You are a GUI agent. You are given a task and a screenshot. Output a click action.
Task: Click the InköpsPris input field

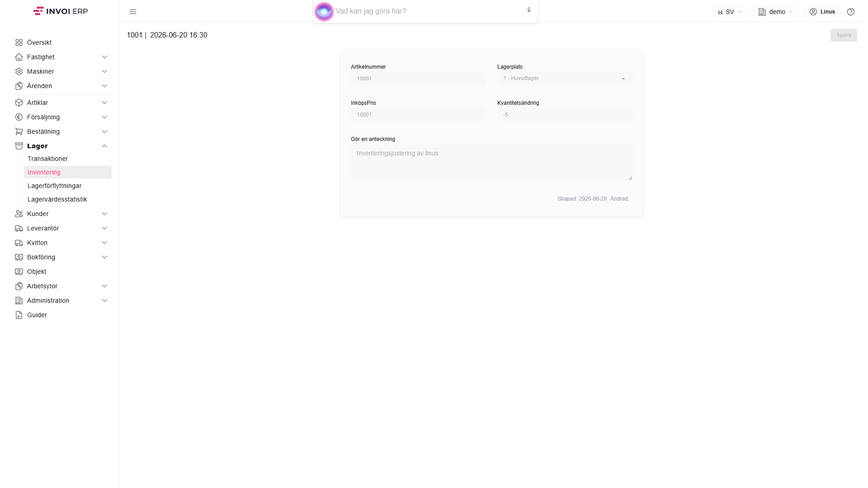(418, 115)
